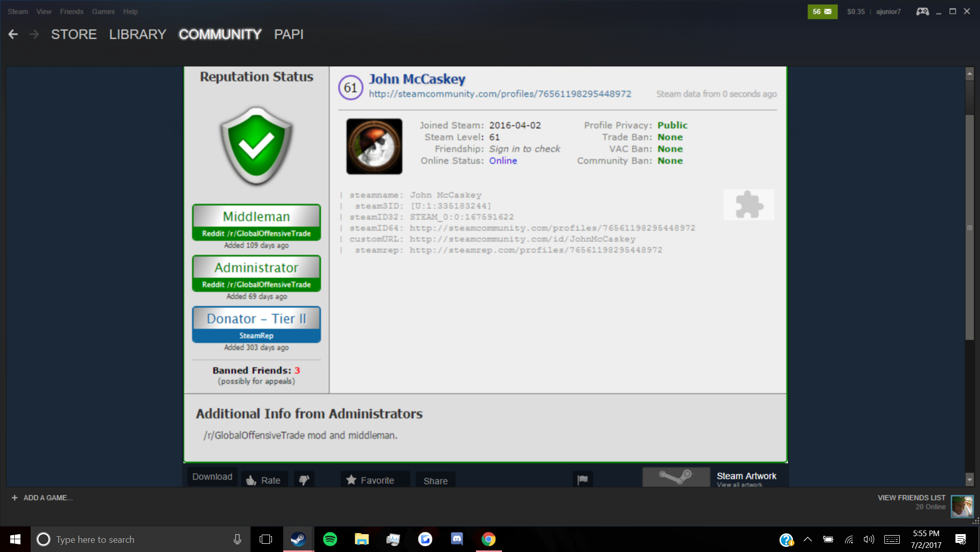Open Spotify from the taskbar
The height and width of the screenshot is (552, 980).
pyautogui.click(x=330, y=539)
